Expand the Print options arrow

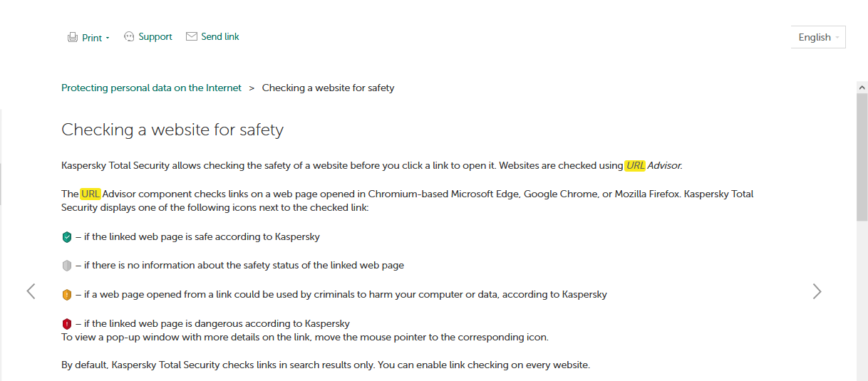pos(108,38)
